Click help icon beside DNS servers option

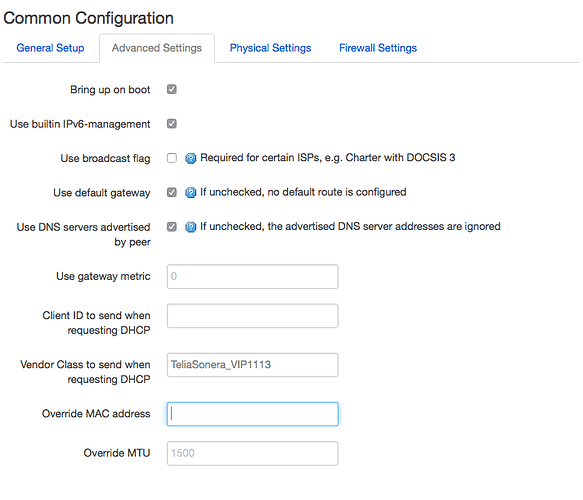[190, 227]
